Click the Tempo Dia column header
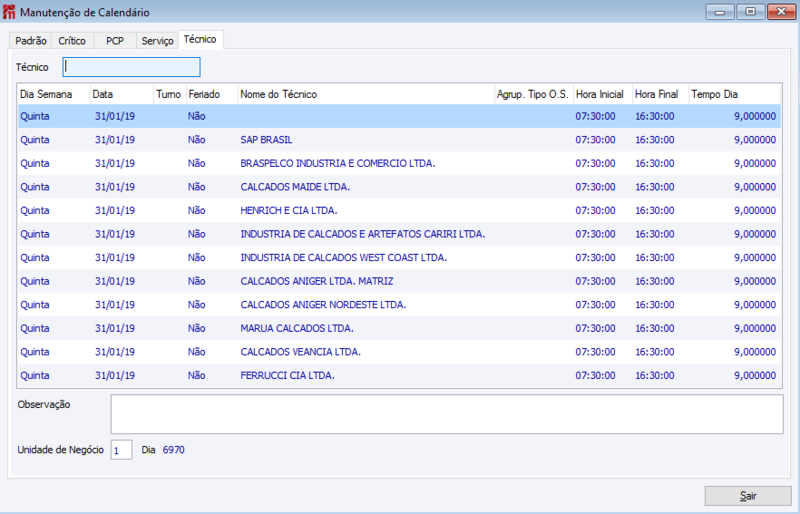The width and height of the screenshot is (800, 514). coord(735,94)
